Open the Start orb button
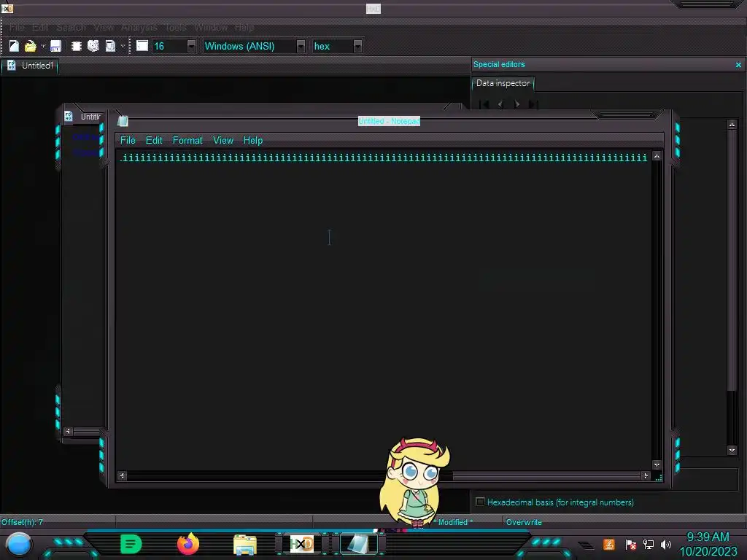Image resolution: width=747 pixels, height=560 pixels. pos(18,544)
